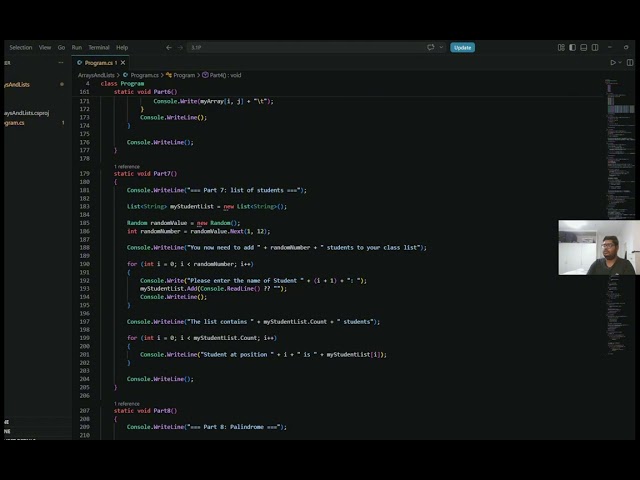Open Explorer more actions ellipsis
The image size is (640, 480).
[61, 62]
